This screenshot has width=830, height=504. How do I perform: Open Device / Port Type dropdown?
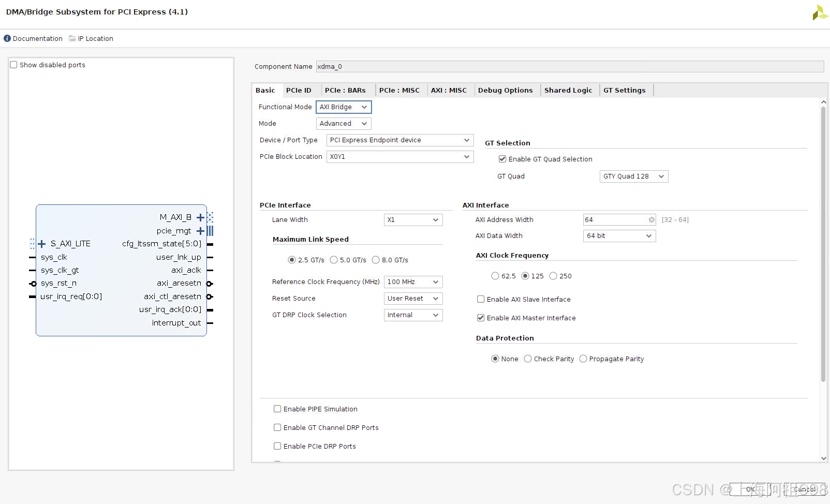coord(400,140)
